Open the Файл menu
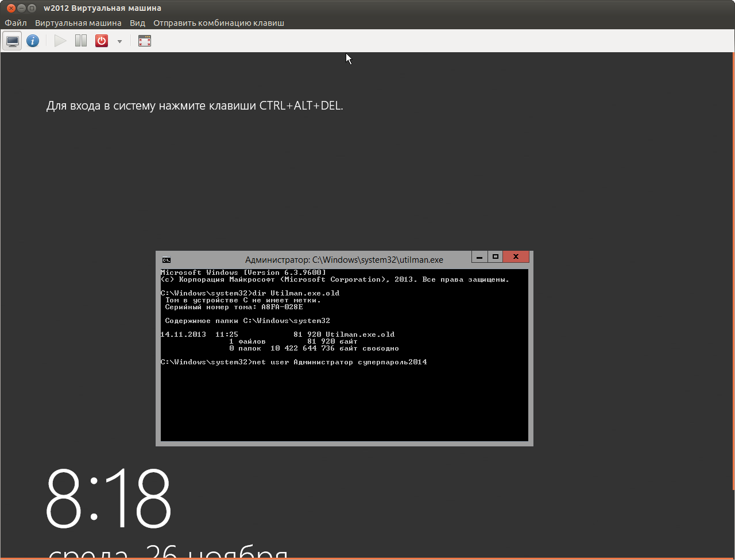 click(16, 23)
